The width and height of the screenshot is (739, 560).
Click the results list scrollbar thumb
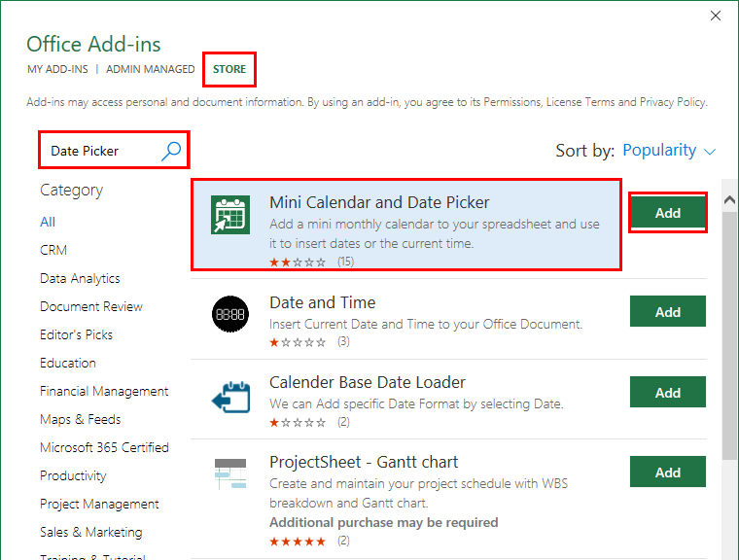(729, 334)
